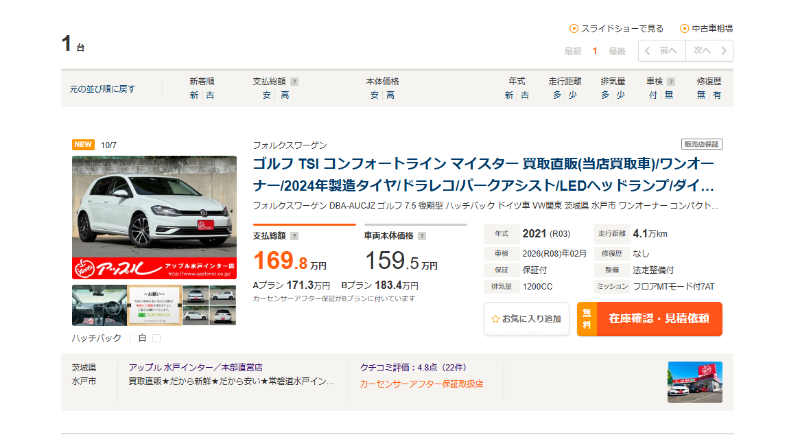Jump to the 最後 last page
800x441 pixels.
(616, 51)
